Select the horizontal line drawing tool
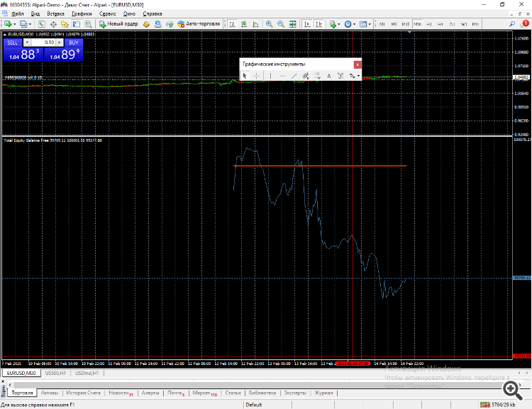Viewport: 532px width, 409px height. tap(282, 76)
